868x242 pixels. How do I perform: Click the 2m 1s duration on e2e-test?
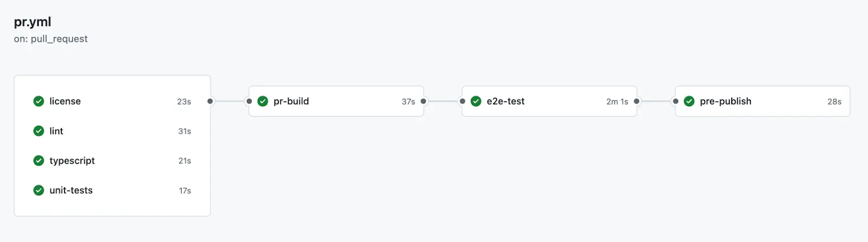[617, 101]
